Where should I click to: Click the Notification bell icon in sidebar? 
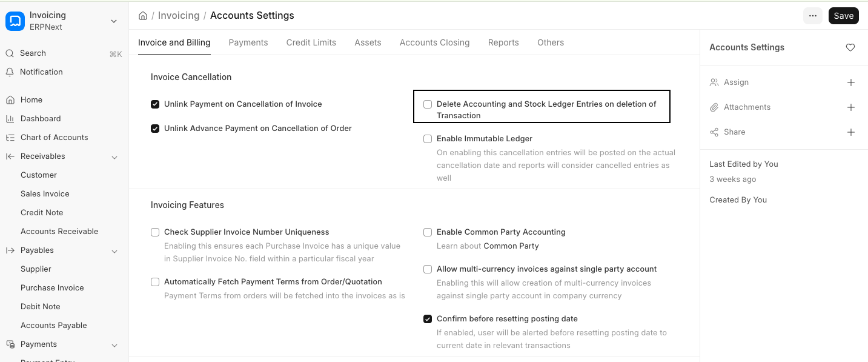click(x=10, y=72)
